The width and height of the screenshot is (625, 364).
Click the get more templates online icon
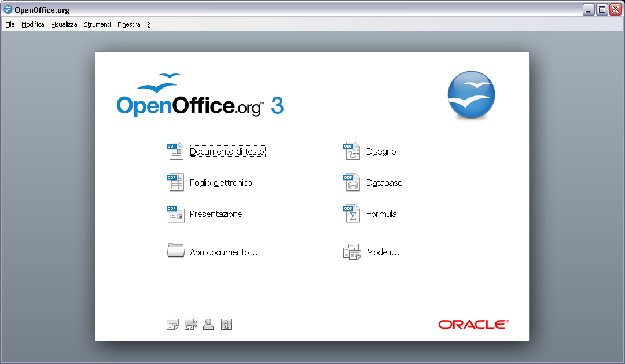[x=172, y=325]
